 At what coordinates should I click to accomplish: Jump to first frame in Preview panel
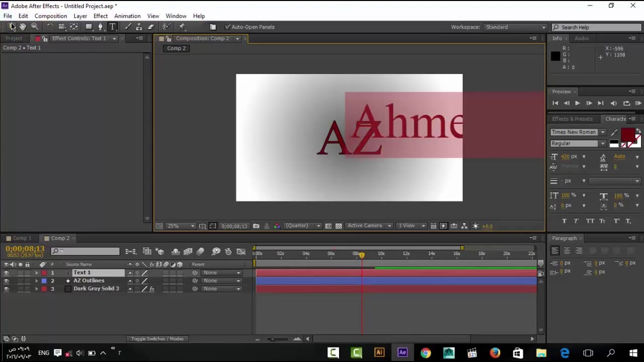coord(555,103)
